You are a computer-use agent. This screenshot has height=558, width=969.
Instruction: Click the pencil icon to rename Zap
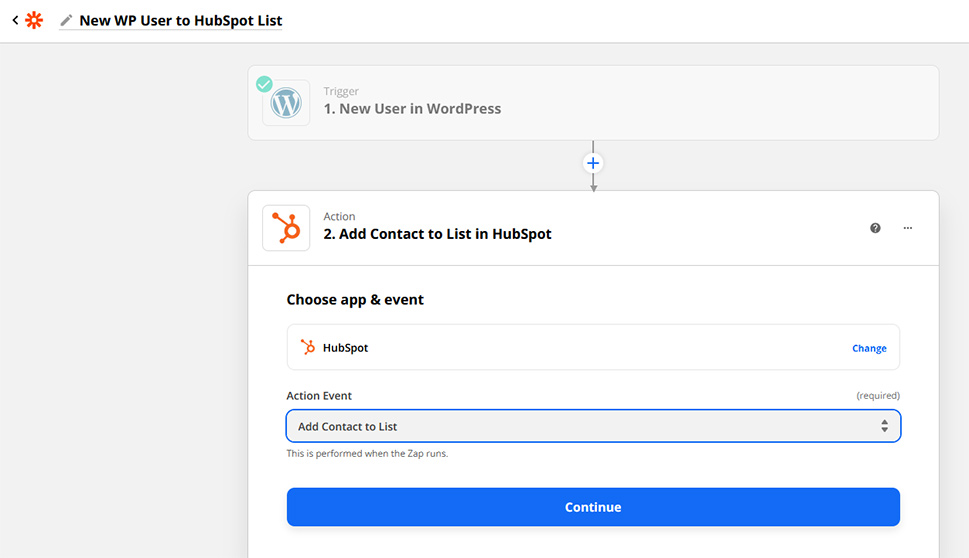pos(66,20)
